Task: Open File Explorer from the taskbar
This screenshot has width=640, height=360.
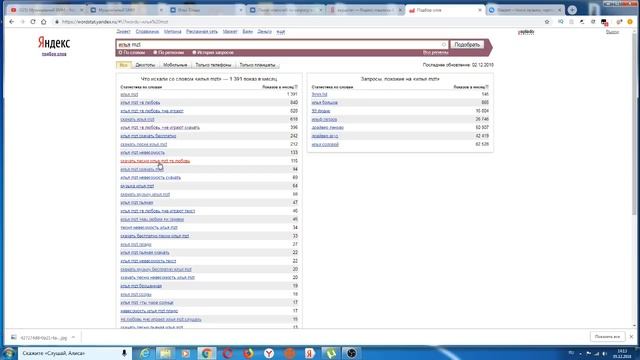Action: (165, 353)
